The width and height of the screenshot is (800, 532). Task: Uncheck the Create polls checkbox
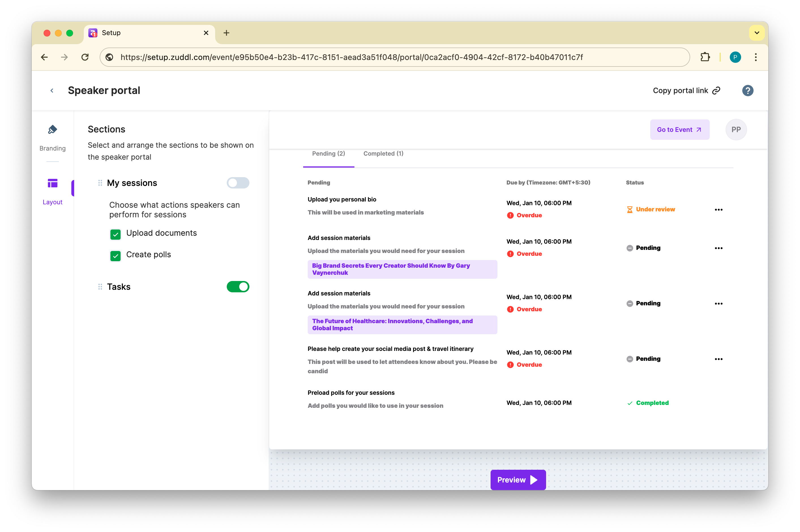[x=115, y=256]
